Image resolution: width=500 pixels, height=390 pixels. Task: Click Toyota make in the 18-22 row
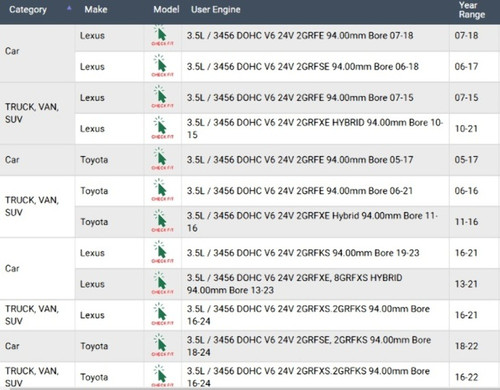click(94, 346)
